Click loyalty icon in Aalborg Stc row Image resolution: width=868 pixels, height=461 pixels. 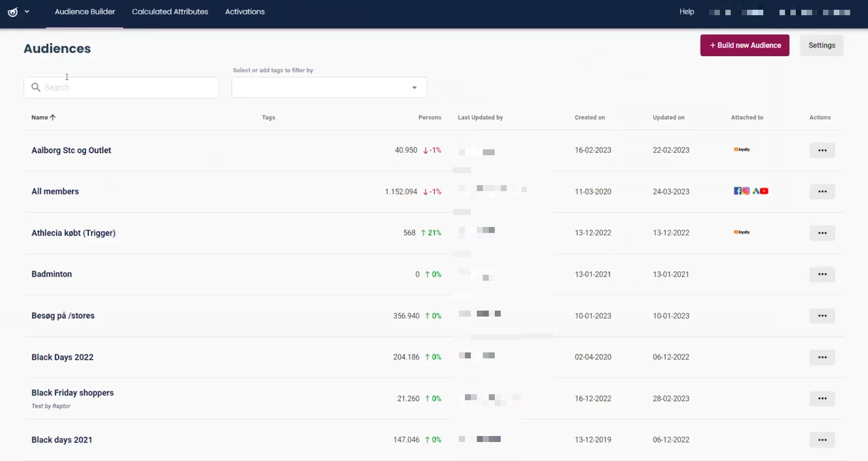pyautogui.click(x=742, y=149)
